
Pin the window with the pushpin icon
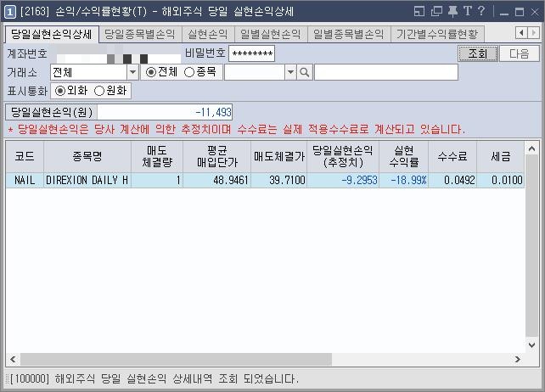point(452,11)
